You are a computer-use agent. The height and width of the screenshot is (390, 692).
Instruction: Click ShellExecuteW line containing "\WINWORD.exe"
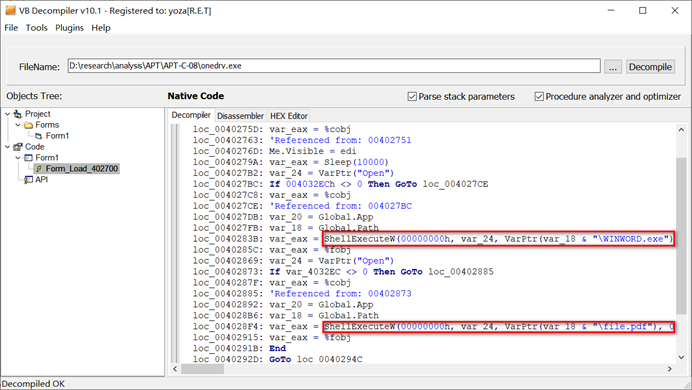pyautogui.click(x=498, y=239)
